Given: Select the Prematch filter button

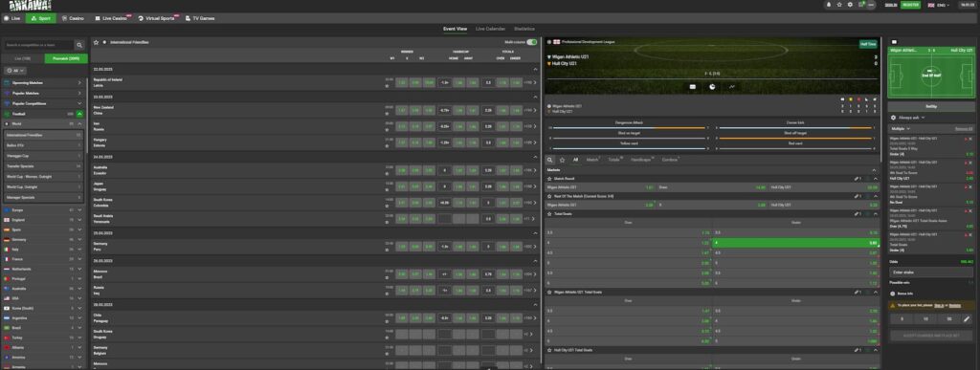Looking at the screenshot, I should [x=66, y=58].
